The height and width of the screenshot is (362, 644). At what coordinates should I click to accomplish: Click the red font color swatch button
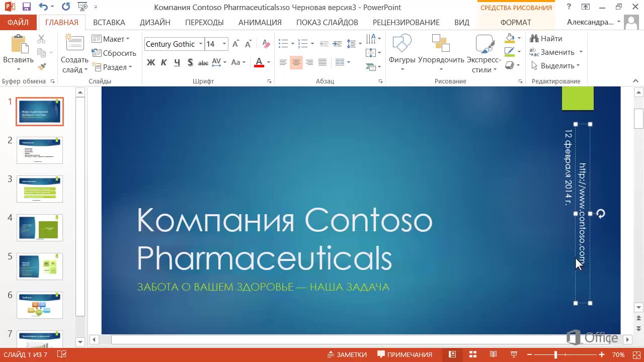click(x=259, y=62)
